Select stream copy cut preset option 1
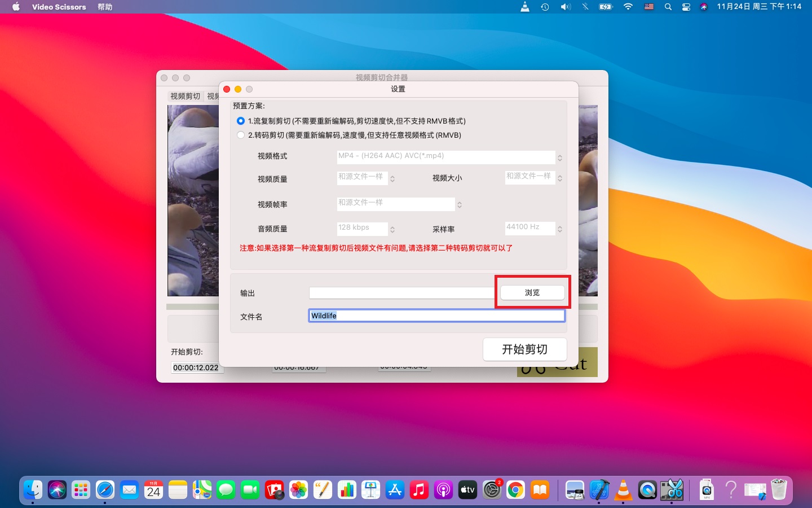The image size is (812, 508). pos(241,121)
